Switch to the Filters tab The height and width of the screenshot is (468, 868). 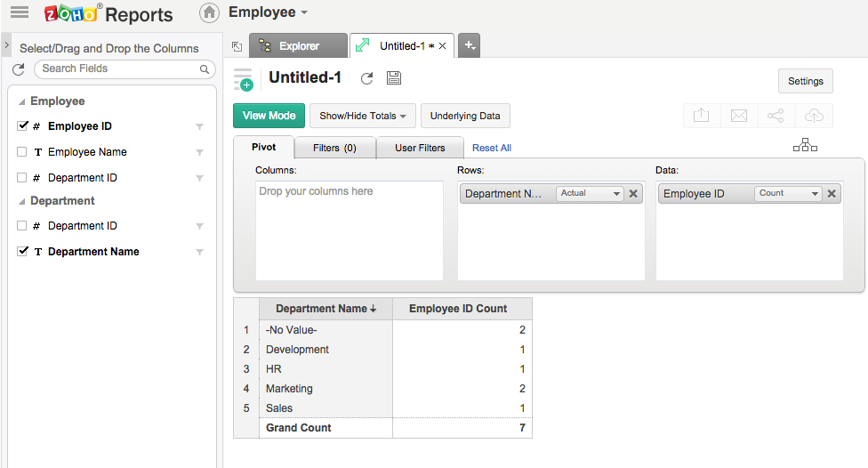(x=334, y=148)
